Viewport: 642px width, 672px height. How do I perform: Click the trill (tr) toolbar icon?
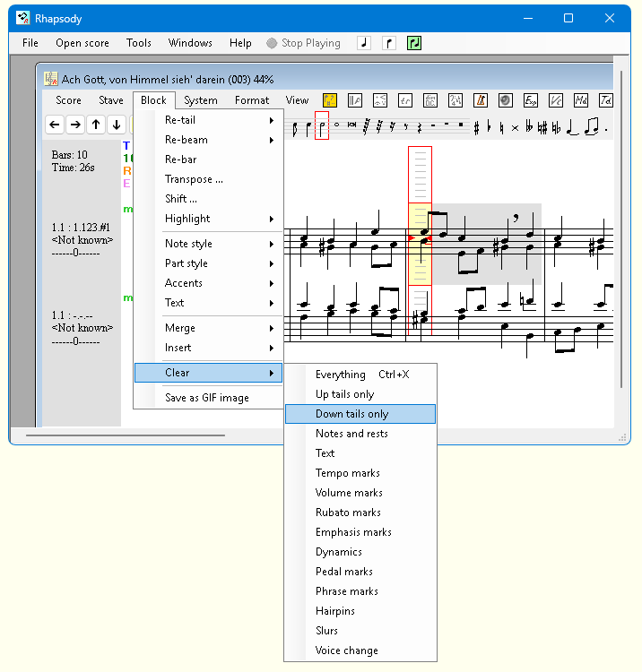405,101
